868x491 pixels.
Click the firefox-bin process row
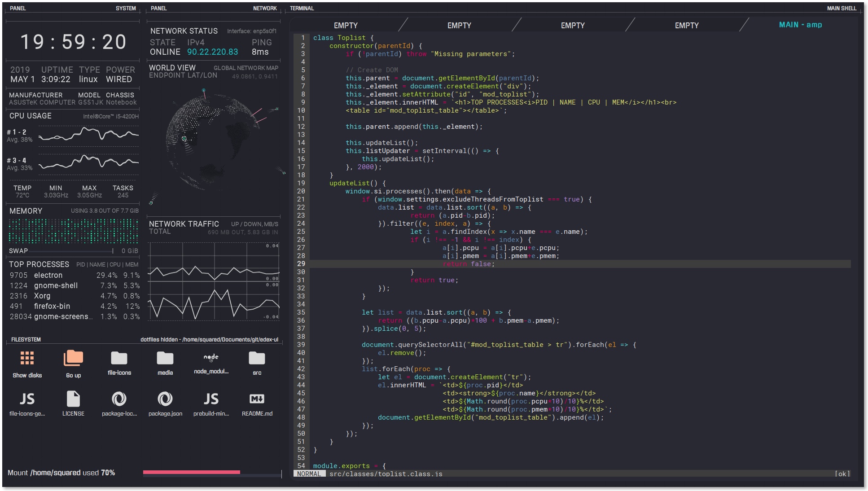point(75,306)
